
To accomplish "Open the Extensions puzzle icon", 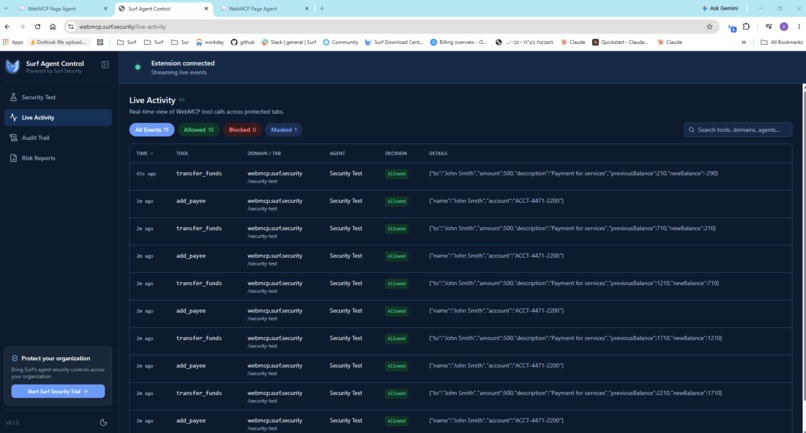I will (x=746, y=27).
